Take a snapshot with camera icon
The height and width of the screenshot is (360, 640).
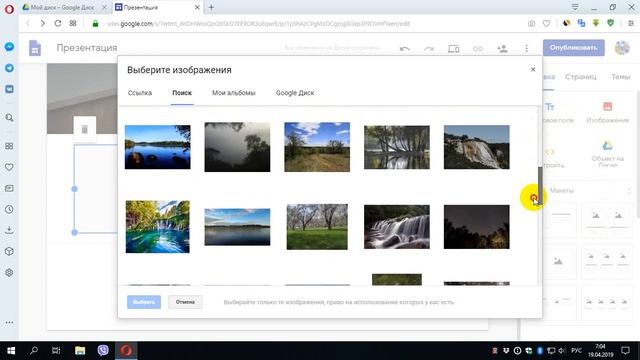[531, 23]
